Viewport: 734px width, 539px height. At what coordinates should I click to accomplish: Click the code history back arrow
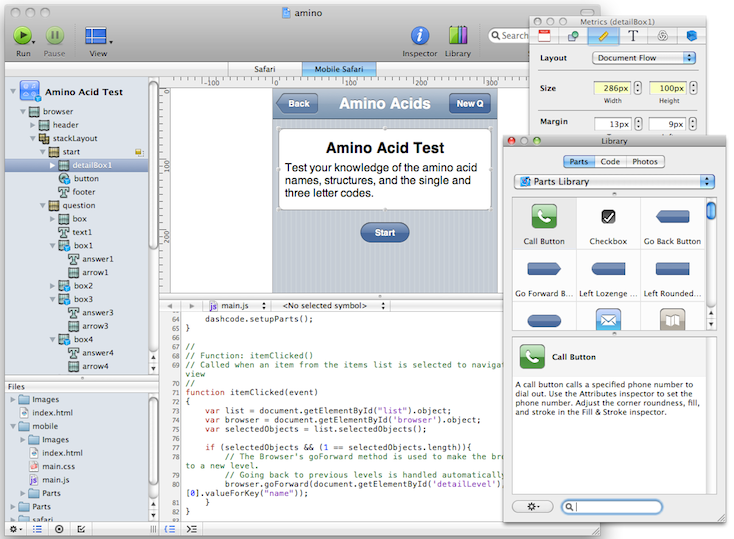click(169, 306)
